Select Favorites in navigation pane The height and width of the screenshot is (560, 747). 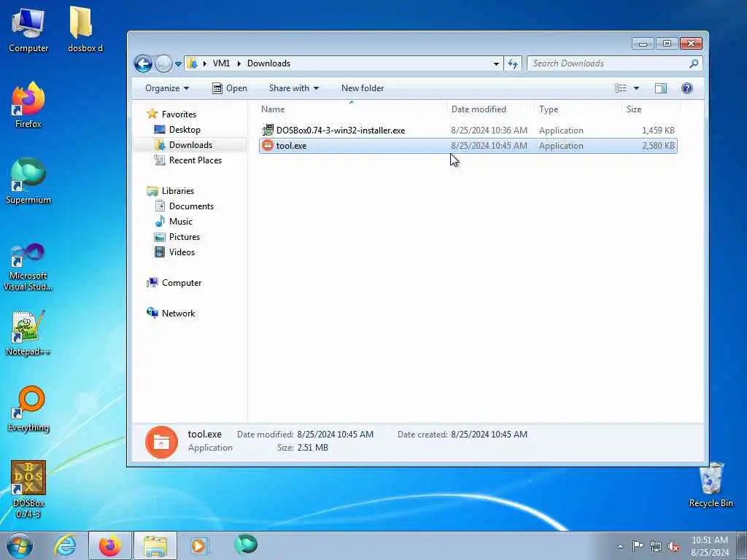coord(179,114)
